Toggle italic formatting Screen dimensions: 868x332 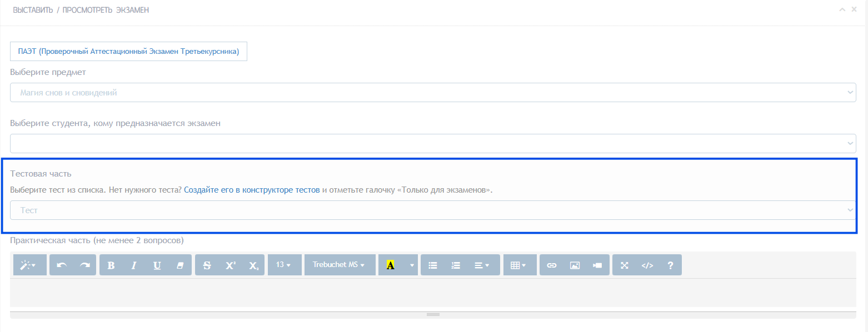(x=134, y=265)
